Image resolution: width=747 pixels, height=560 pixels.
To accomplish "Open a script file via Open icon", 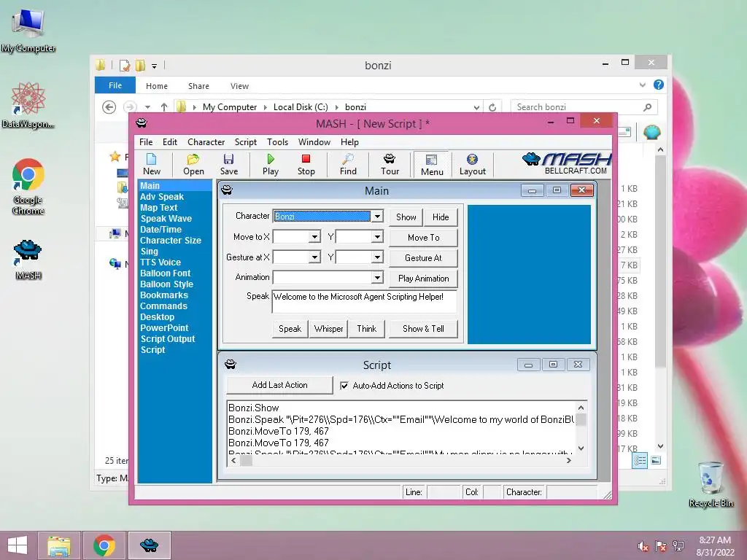I will pos(193,164).
